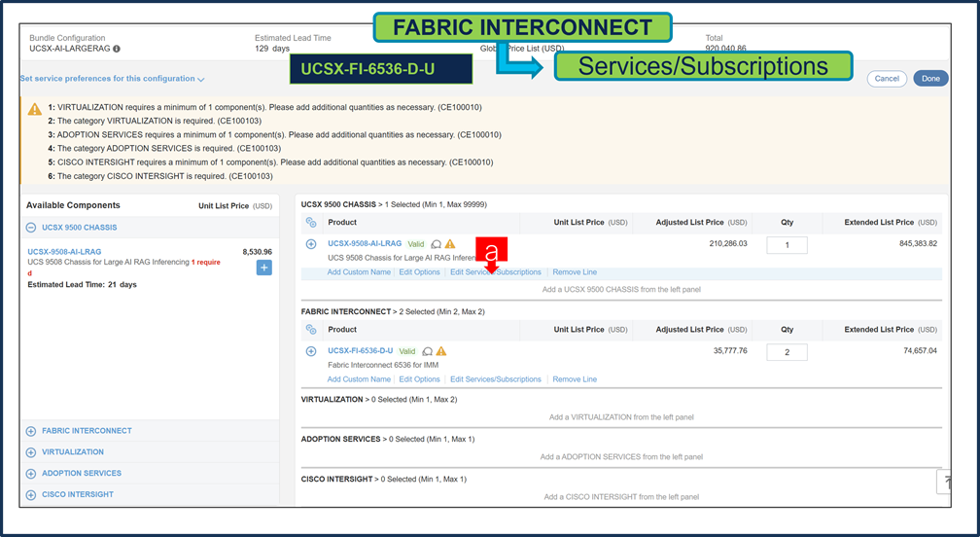Viewport: 980px width, 537px height.
Task: Click unit list price 8,530.96
Action: coord(257,252)
